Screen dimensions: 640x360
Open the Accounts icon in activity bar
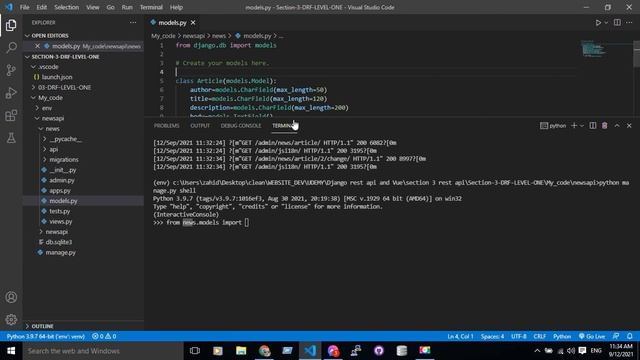coord(11,297)
